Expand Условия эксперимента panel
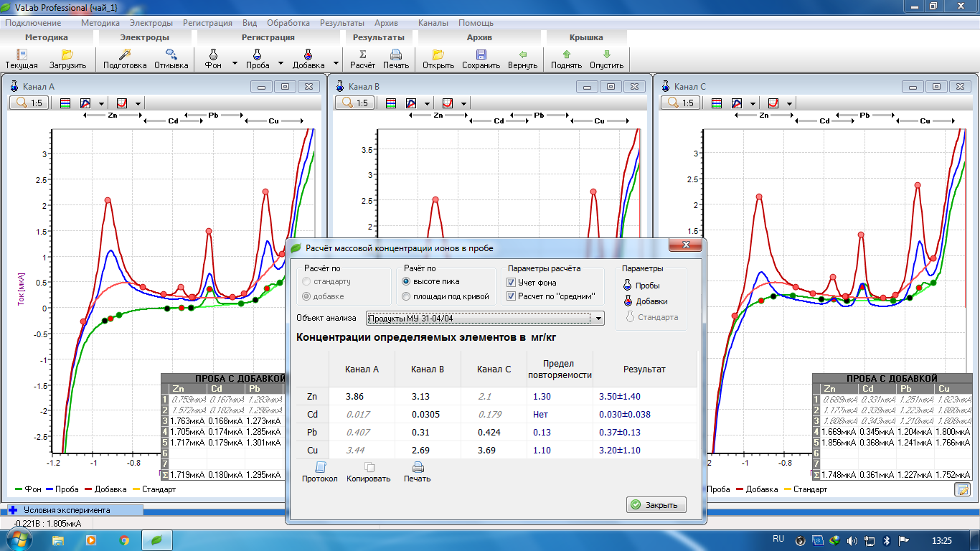 13,510
